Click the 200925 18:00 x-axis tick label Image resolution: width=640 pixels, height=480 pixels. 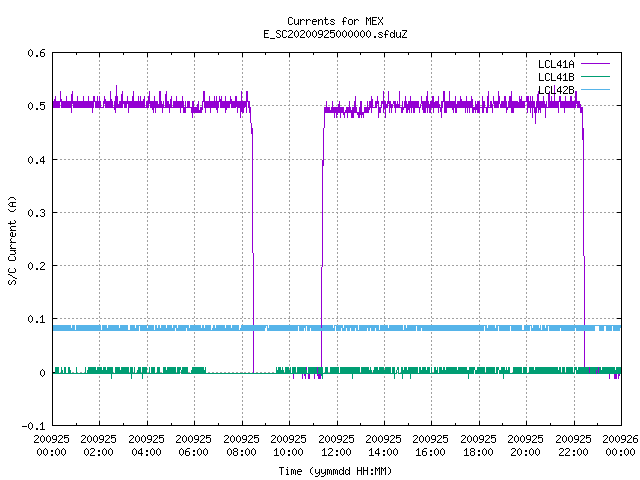click(478, 446)
